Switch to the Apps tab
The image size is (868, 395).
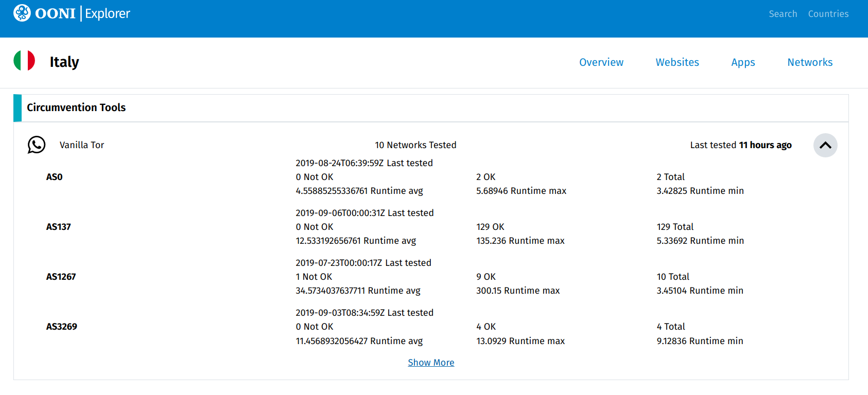coord(743,62)
